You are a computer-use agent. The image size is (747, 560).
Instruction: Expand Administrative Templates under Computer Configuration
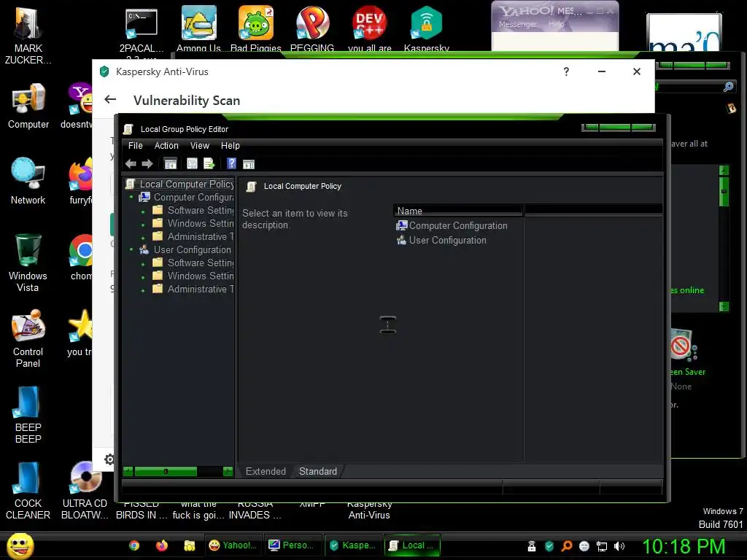(x=143, y=238)
